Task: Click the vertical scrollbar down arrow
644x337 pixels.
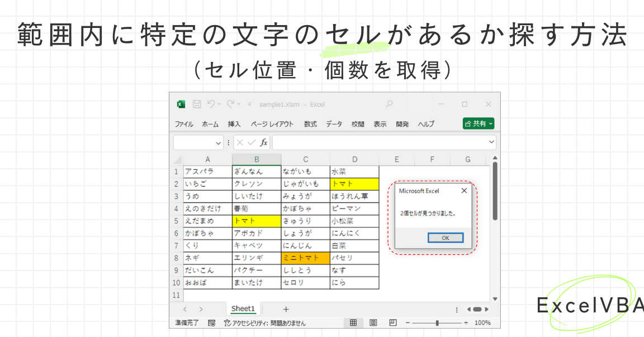Action: pos(495,299)
